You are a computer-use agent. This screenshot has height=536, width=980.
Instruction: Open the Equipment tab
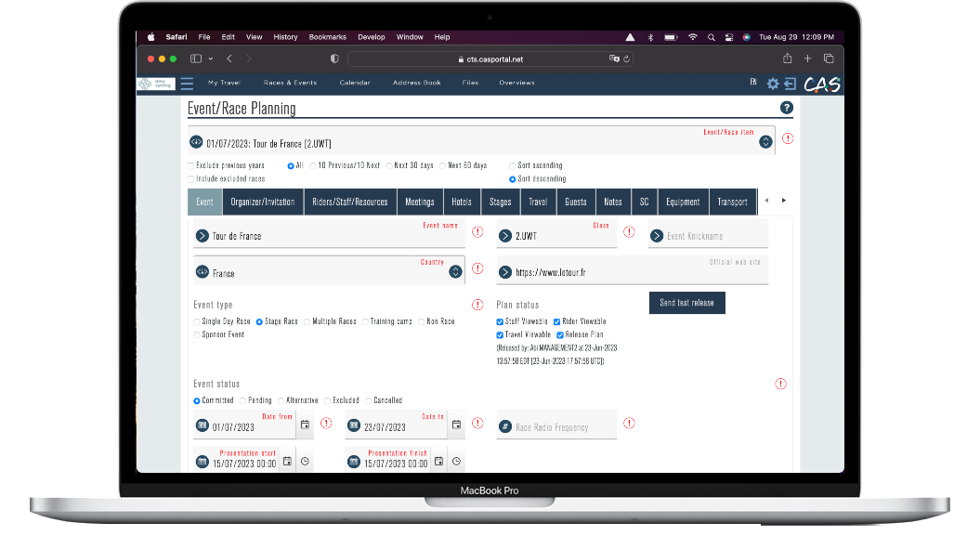pos(683,202)
